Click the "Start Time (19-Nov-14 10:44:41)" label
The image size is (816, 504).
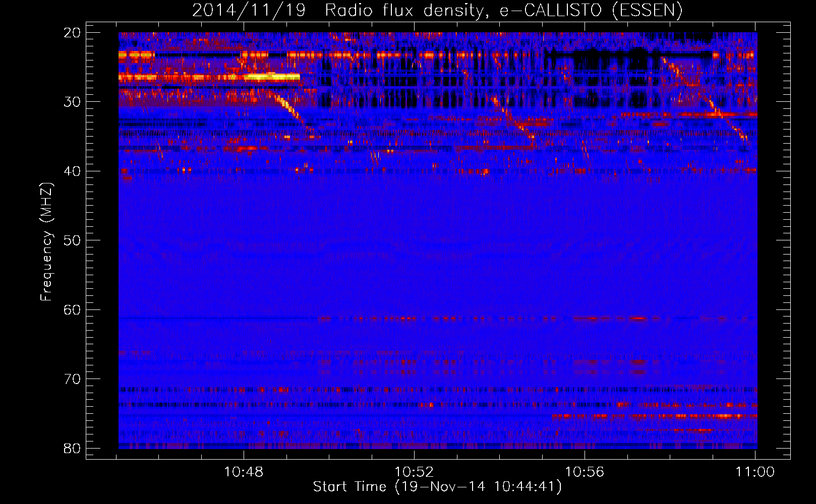tap(437, 487)
